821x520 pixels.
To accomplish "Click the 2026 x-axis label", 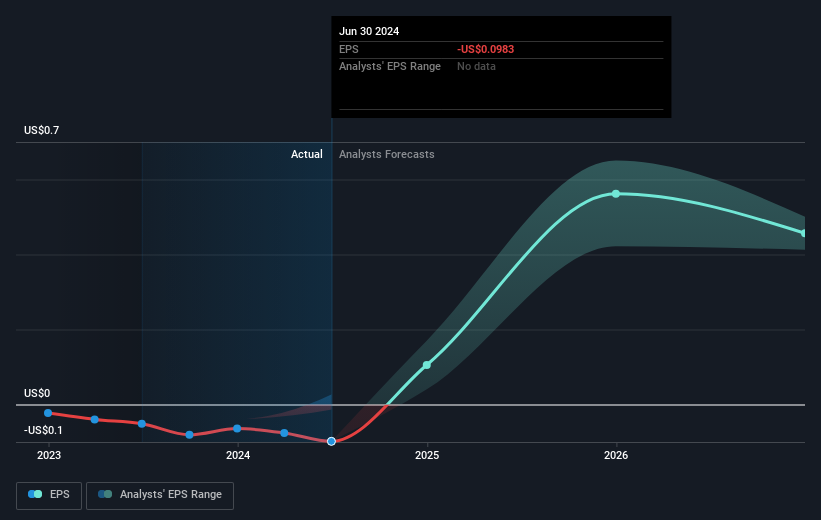I will point(616,455).
